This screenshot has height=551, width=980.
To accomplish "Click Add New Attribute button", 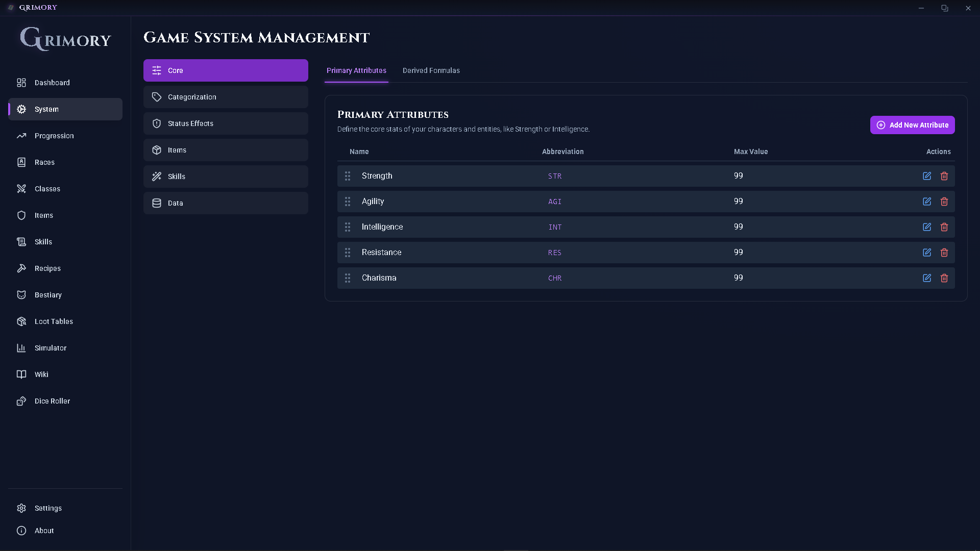I will pyautogui.click(x=912, y=125).
